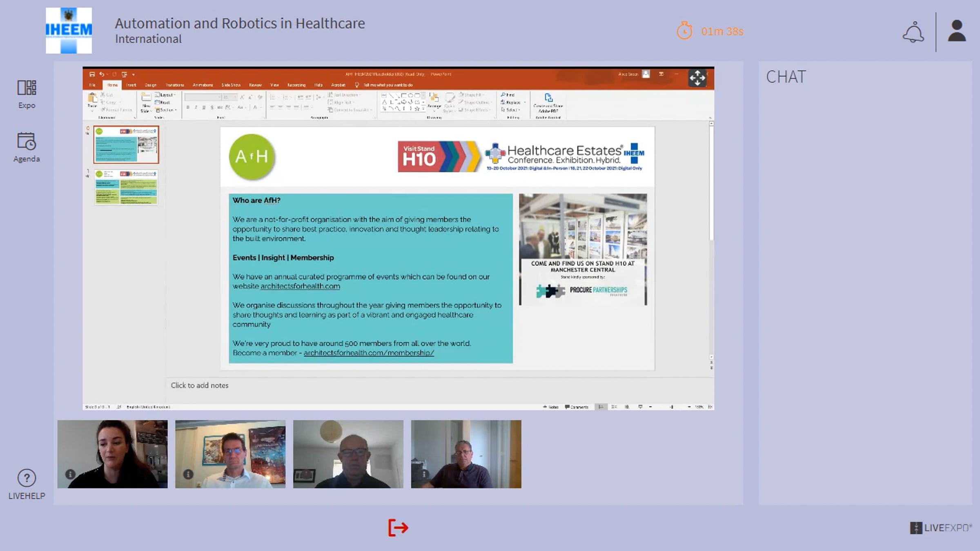Open the user profile icon
The image size is (980, 551).
point(956,31)
